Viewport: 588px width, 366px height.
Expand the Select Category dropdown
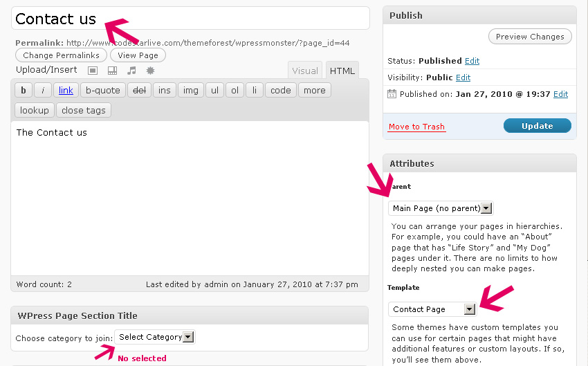[155, 337]
